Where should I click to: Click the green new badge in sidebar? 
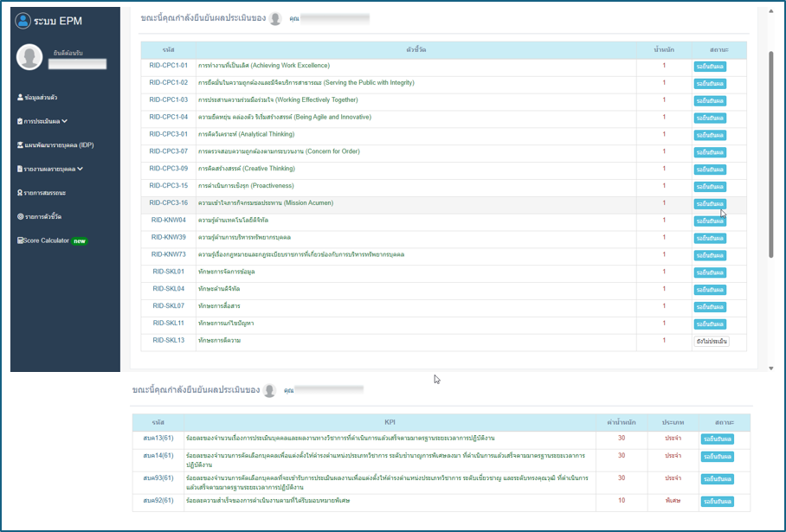pyautogui.click(x=80, y=241)
